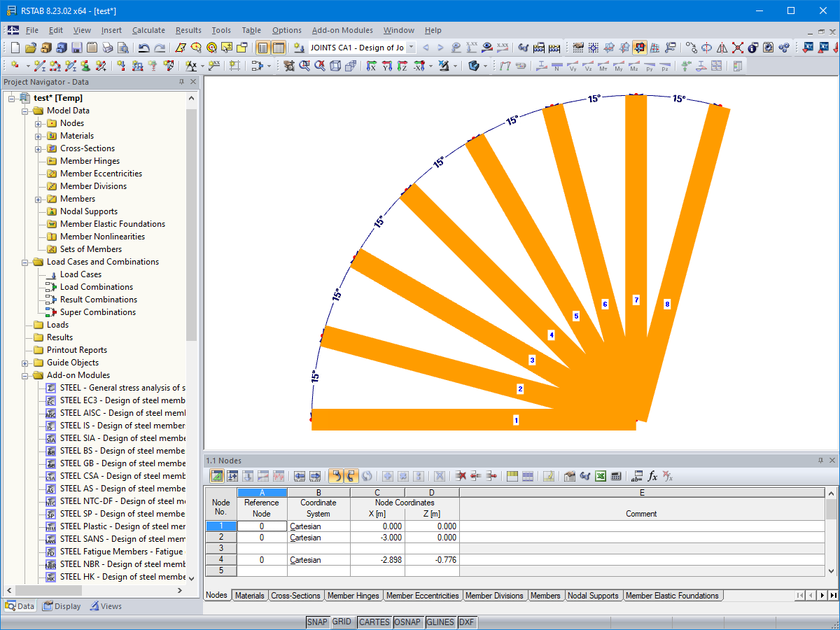The height and width of the screenshot is (630, 840).
Task: Click the X coordinate cell of node 2
Action: (377, 538)
